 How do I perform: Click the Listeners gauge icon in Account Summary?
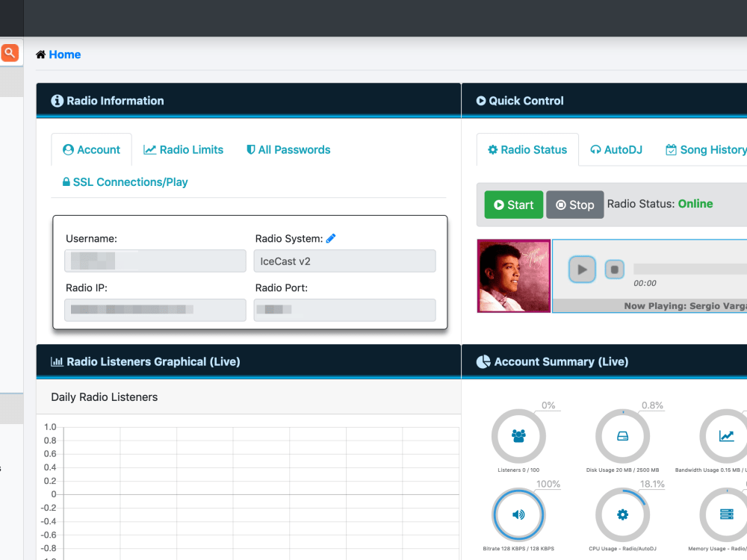pyautogui.click(x=518, y=437)
